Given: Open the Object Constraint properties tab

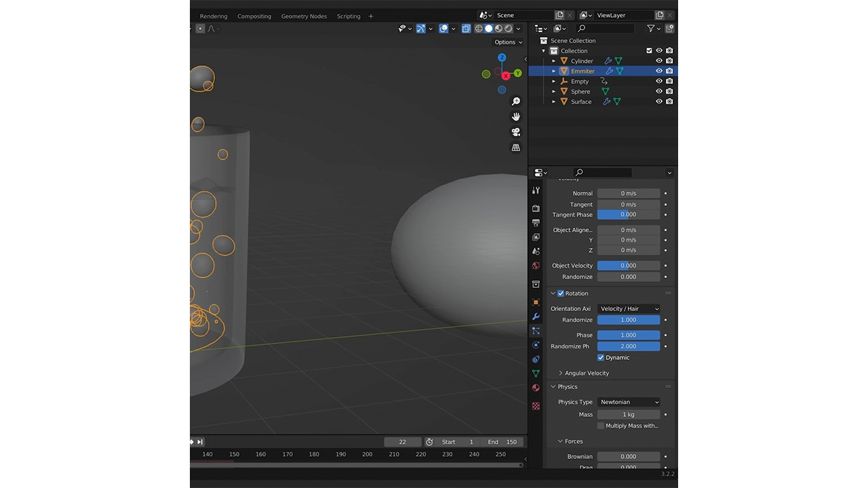Looking at the screenshot, I should pos(536,359).
